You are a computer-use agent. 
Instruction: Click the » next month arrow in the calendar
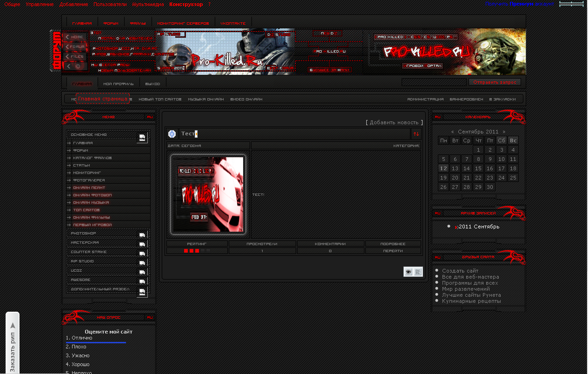(x=504, y=132)
